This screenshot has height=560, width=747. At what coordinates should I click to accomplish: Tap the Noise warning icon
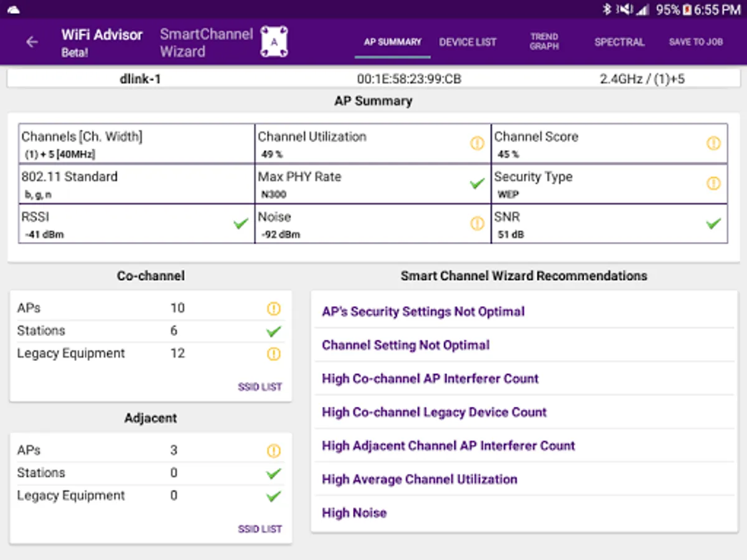(x=477, y=223)
